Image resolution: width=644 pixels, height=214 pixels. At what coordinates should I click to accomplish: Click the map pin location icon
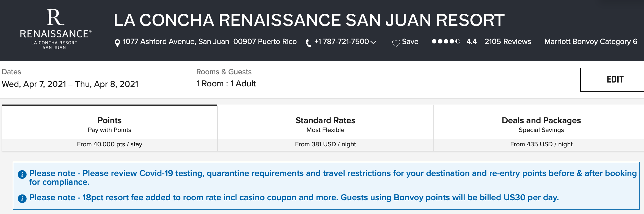tap(117, 43)
